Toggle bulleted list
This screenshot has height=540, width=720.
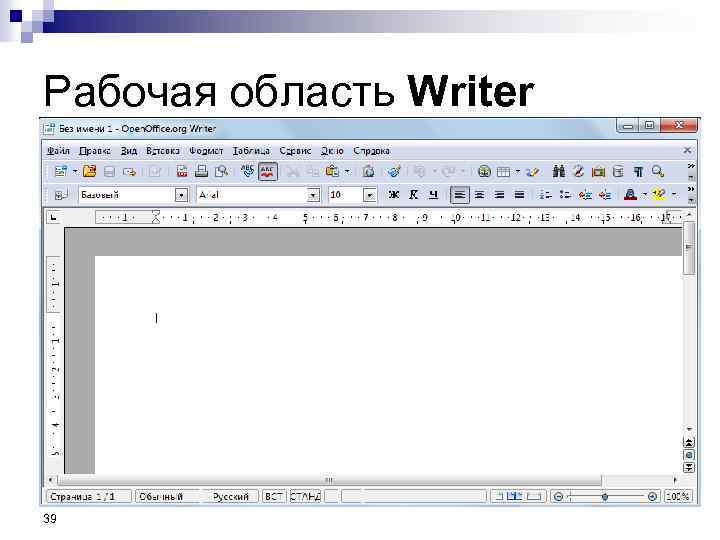point(565,195)
